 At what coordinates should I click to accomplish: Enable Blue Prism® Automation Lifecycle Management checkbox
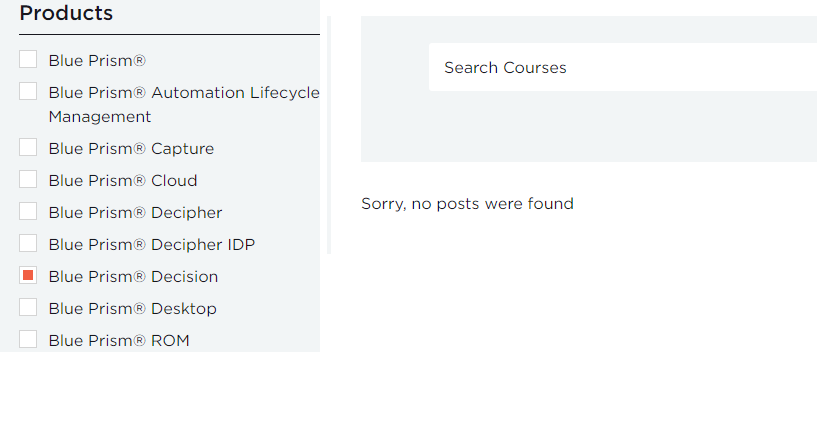[x=28, y=92]
